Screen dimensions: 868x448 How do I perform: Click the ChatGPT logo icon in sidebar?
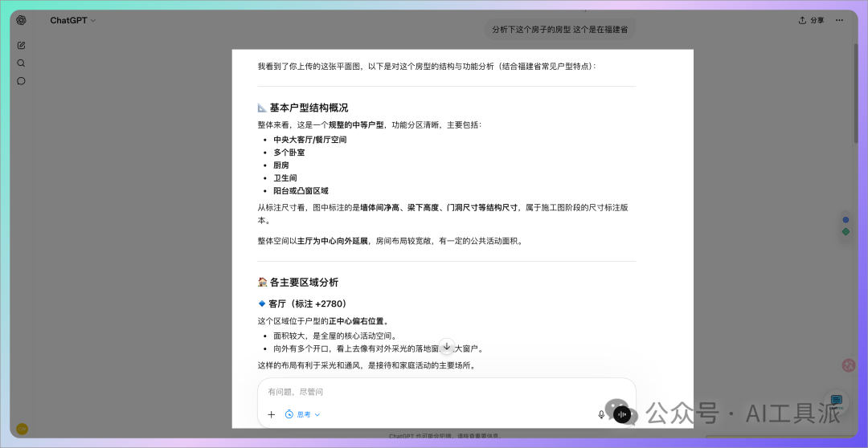pyautogui.click(x=21, y=20)
